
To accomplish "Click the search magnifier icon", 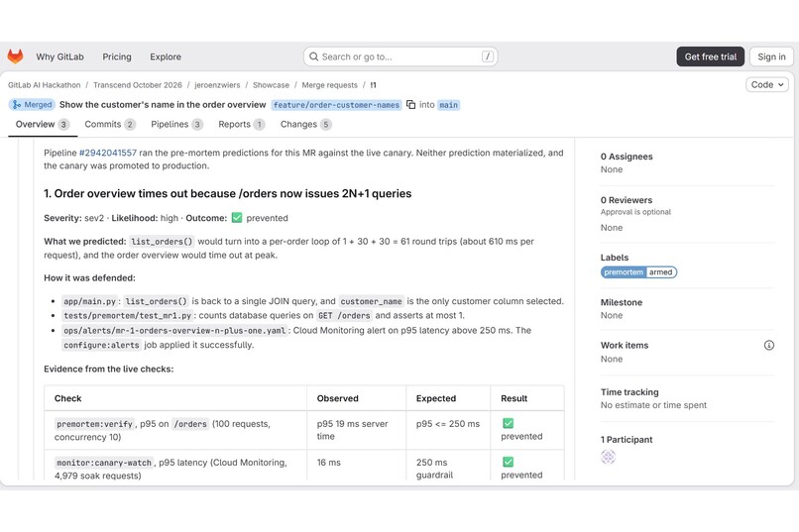I will (x=314, y=56).
